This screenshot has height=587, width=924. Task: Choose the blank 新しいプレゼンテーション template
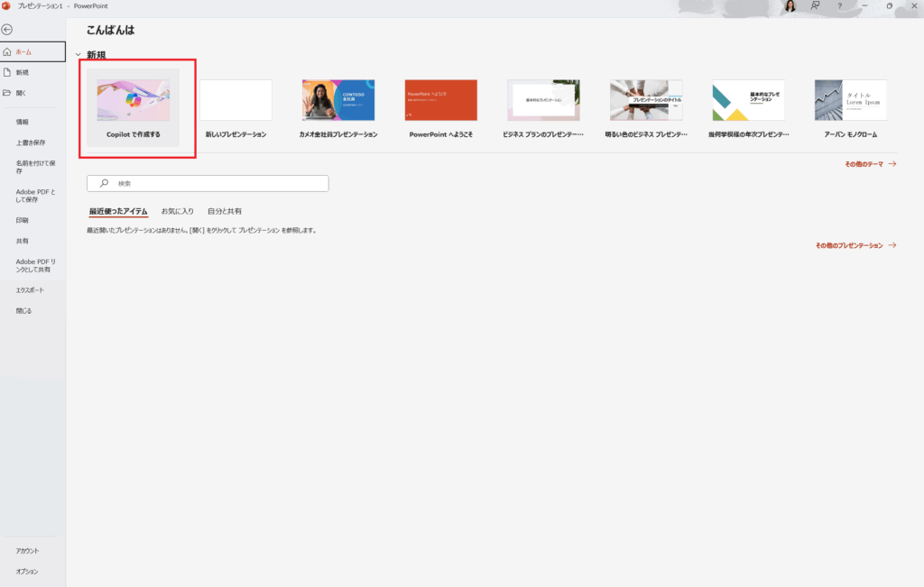tap(236, 101)
